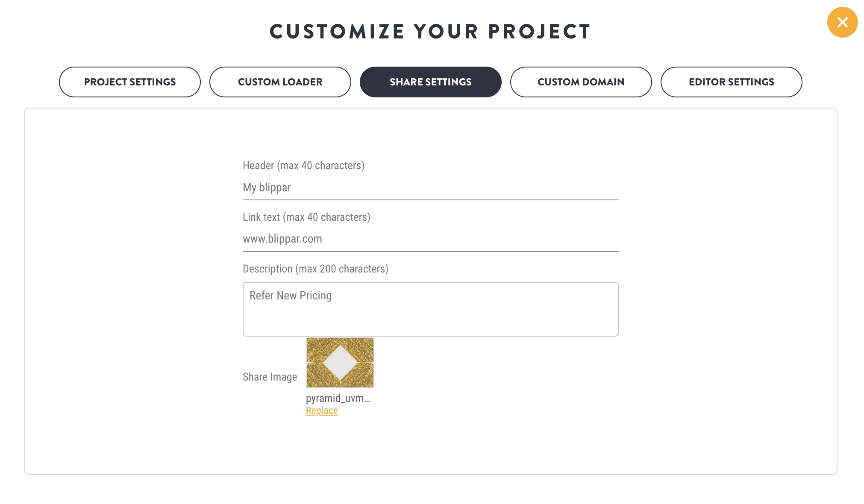Click inside the Description text area
The image size is (864, 504).
tap(431, 309)
